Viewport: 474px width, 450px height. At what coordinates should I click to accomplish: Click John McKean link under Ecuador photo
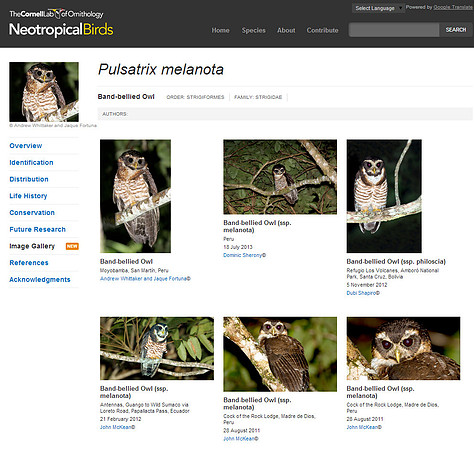(117, 427)
